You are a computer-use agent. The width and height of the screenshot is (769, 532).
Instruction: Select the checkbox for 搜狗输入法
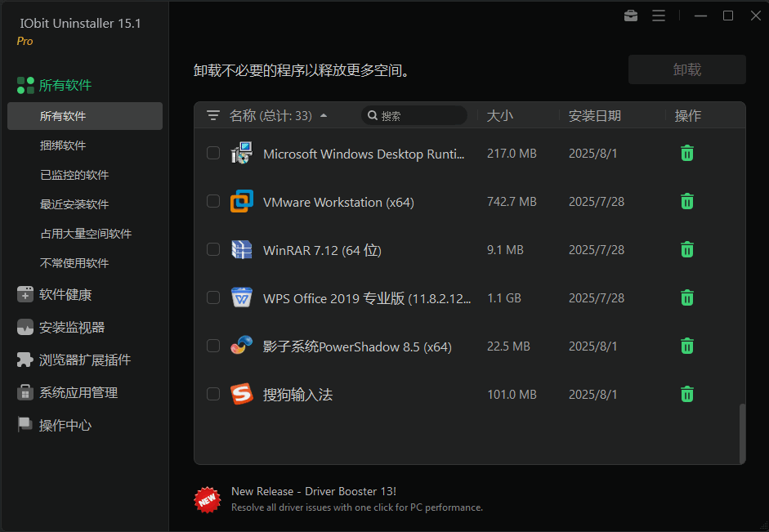coord(213,395)
